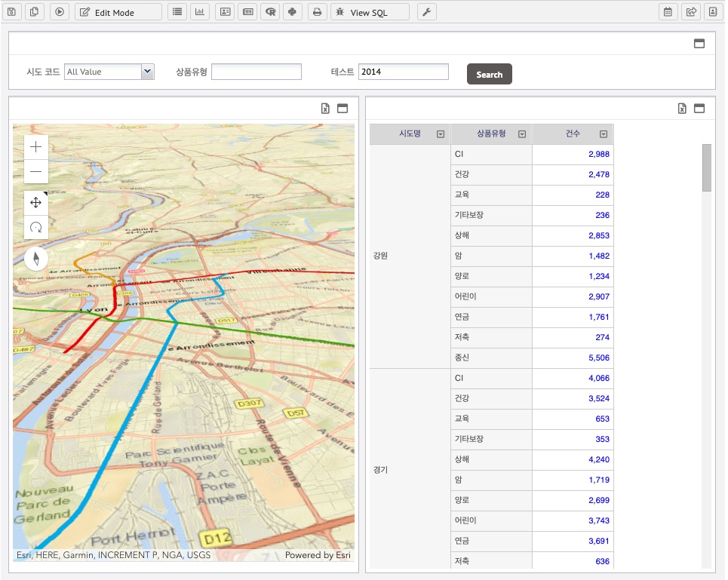Image resolution: width=728 pixels, height=580 pixels.
Task: Open the 시도 코드 dropdown arrow
Action: [x=148, y=72]
